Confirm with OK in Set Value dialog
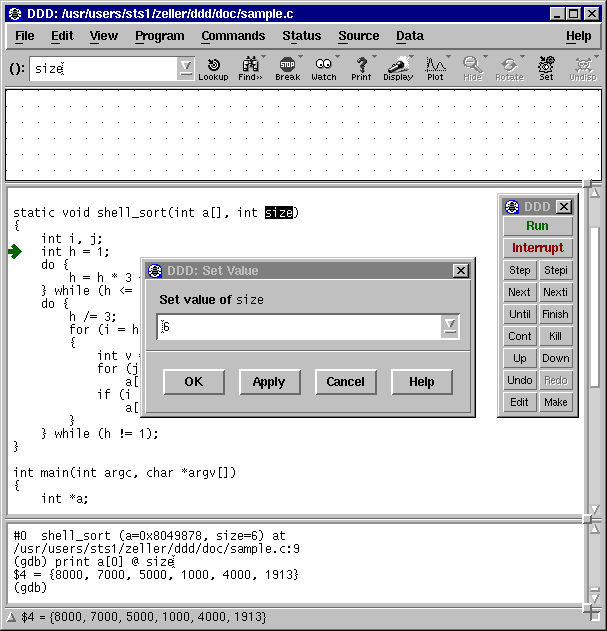This screenshot has height=631, width=607. pyautogui.click(x=194, y=381)
